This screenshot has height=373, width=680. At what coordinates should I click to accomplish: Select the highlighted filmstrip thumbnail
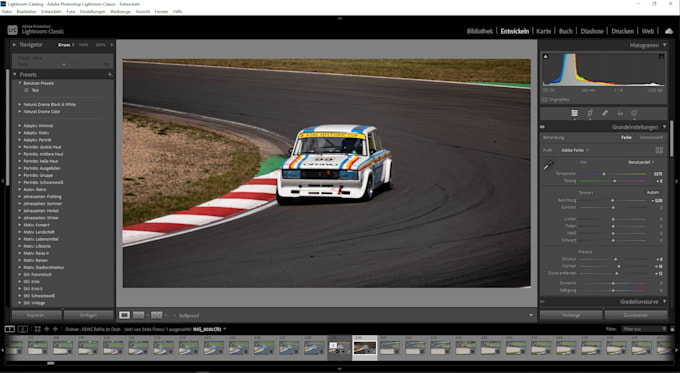tap(365, 348)
